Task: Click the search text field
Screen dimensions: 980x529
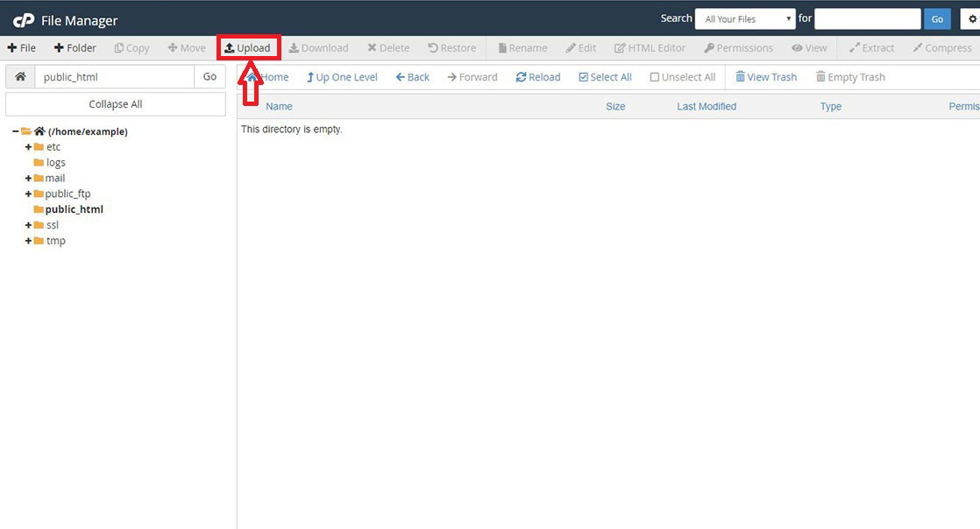Action: point(868,19)
